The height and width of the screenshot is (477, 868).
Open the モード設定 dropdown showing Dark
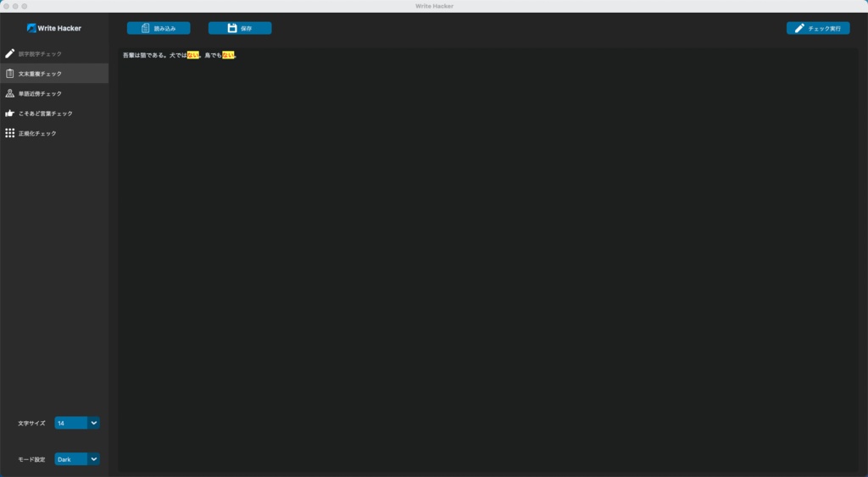[77, 459]
